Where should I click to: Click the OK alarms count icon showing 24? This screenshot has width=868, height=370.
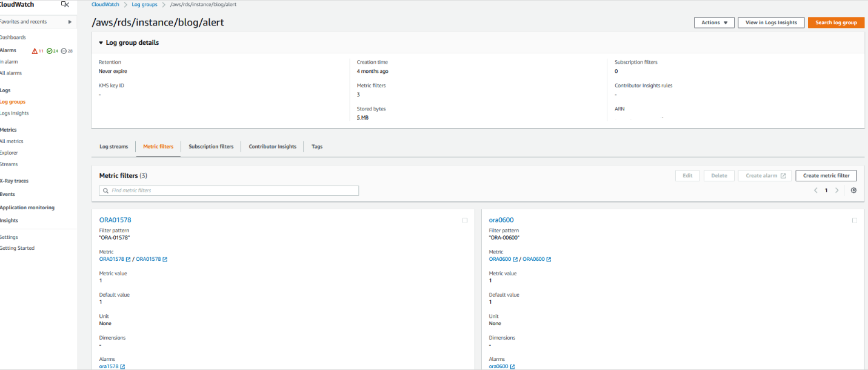53,51
